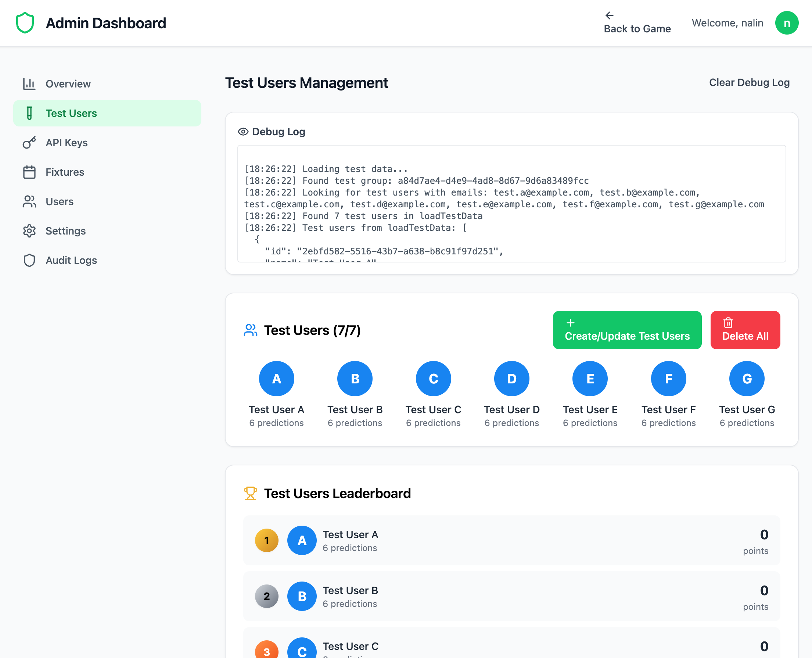Click the Fixtures calendar icon

tap(29, 172)
